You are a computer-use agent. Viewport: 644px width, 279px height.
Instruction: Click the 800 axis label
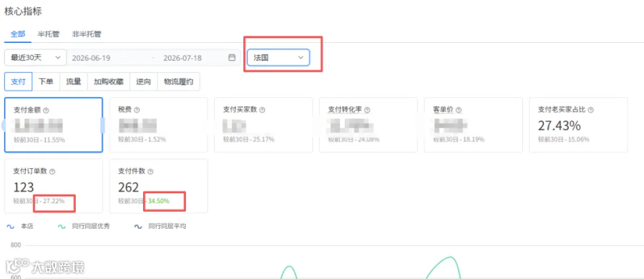pos(16,245)
